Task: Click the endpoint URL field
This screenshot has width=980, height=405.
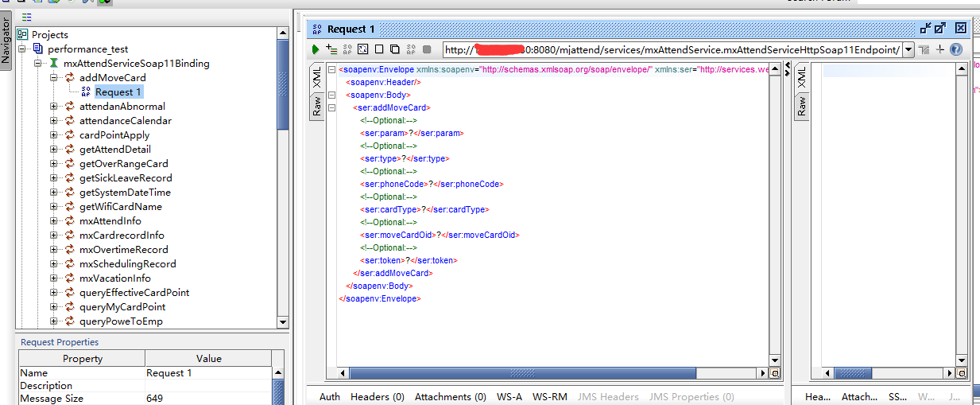Action: [672, 49]
